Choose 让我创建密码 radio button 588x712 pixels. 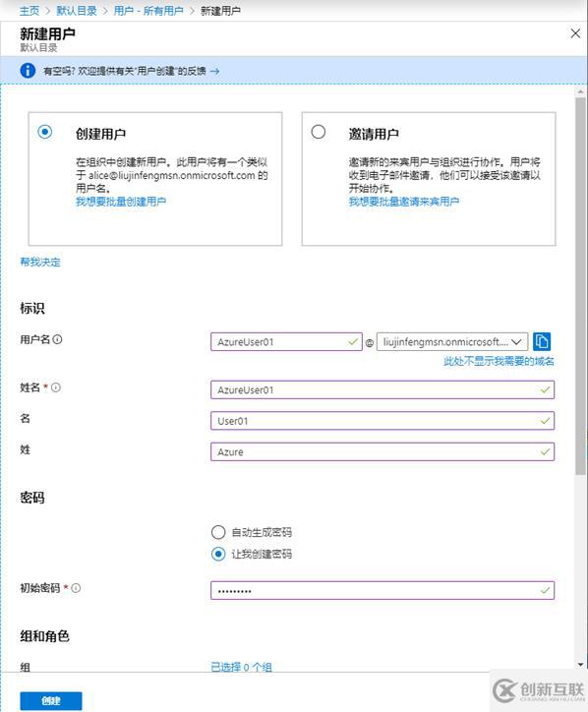[x=218, y=554]
